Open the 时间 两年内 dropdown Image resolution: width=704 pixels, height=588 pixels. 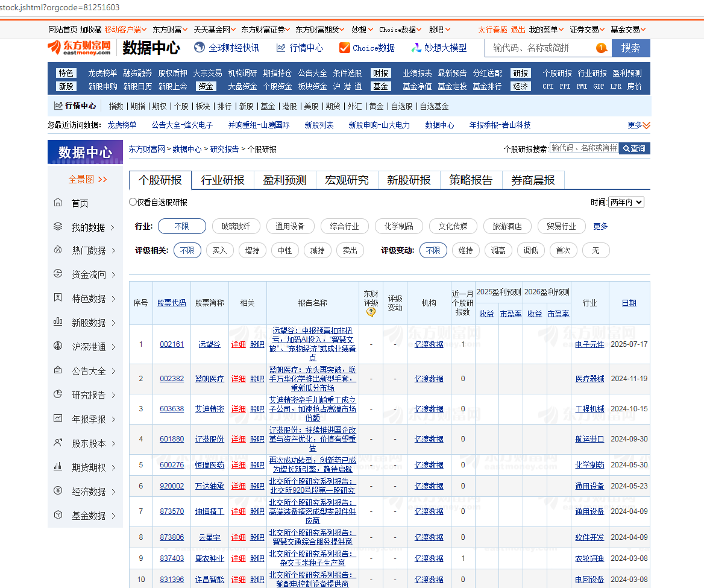coord(626,202)
